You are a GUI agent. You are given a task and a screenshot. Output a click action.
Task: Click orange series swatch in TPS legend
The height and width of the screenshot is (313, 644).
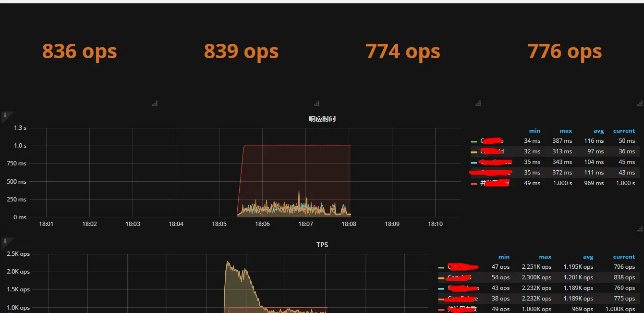tap(441, 299)
